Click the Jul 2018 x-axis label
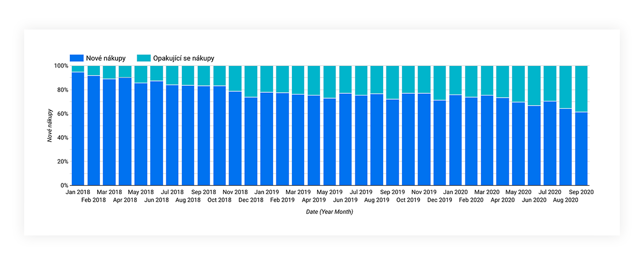Viewport: 644px width, 280px height. click(x=172, y=191)
